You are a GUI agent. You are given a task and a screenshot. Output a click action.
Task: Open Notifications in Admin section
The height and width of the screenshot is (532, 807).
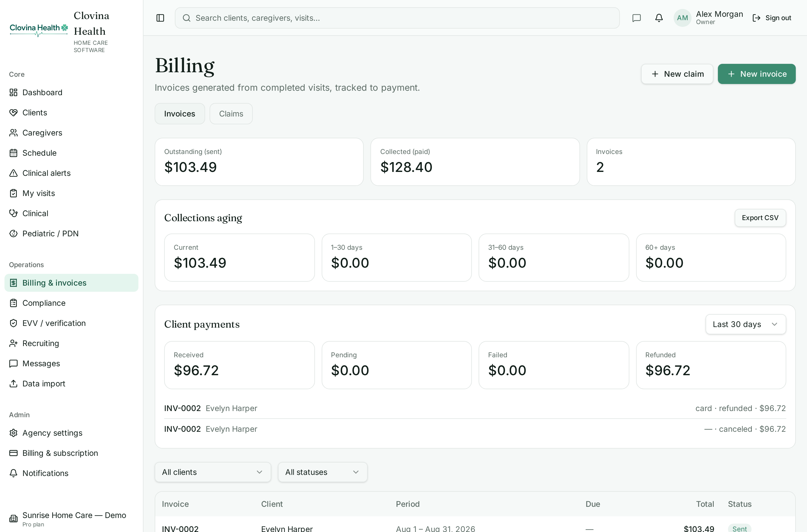71,473
